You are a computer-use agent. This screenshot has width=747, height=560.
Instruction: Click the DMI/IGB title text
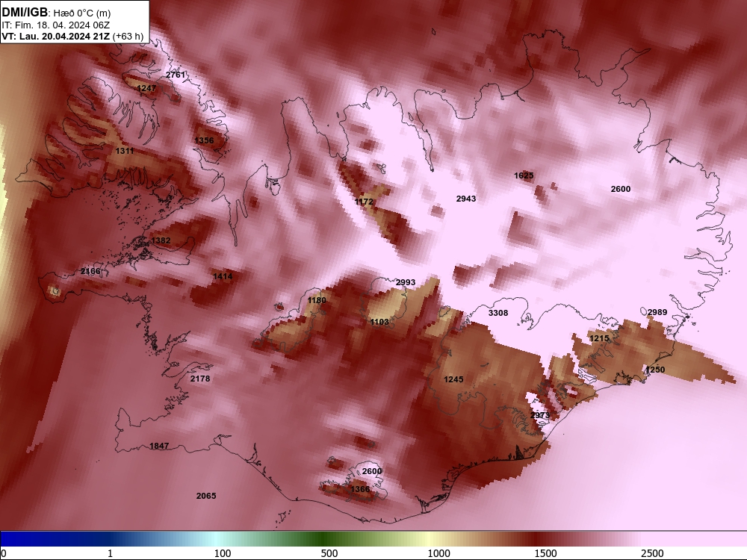[x=25, y=13]
